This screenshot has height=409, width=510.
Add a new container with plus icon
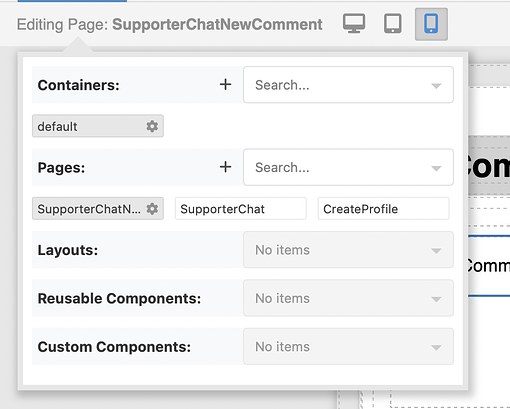[225, 85]
